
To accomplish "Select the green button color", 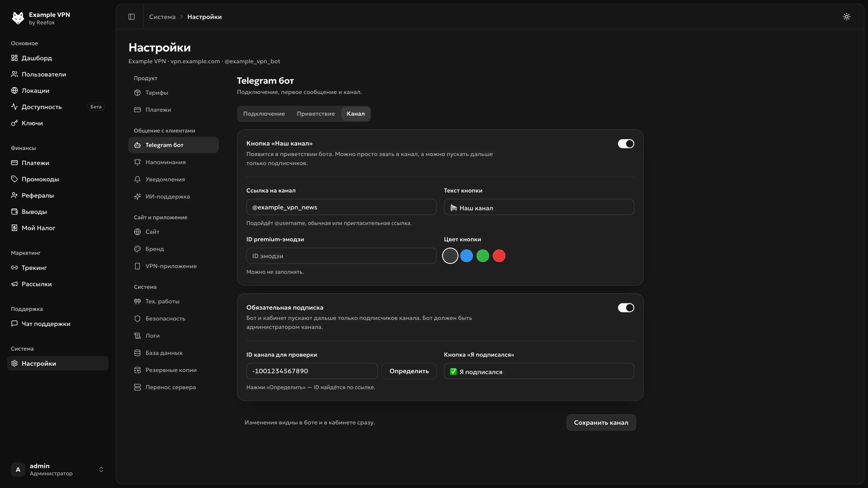I will tap(483, 256).
